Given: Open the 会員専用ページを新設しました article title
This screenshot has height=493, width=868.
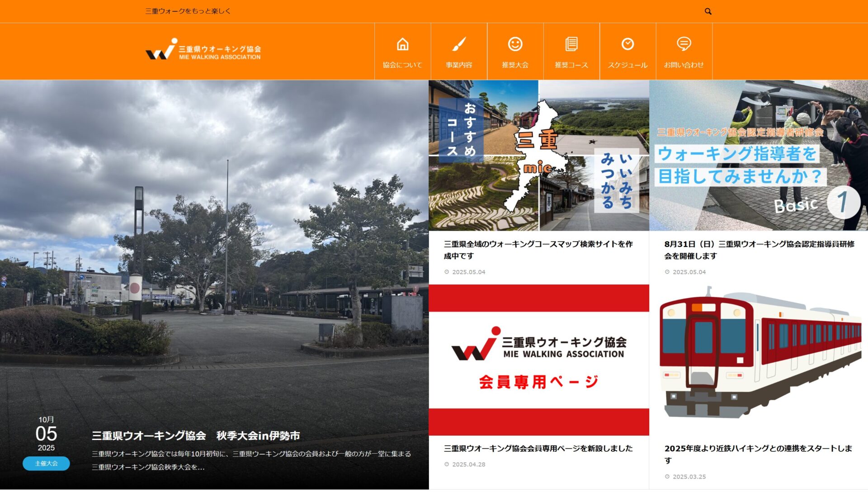Looking at the screenshot, I should [538, 449].
